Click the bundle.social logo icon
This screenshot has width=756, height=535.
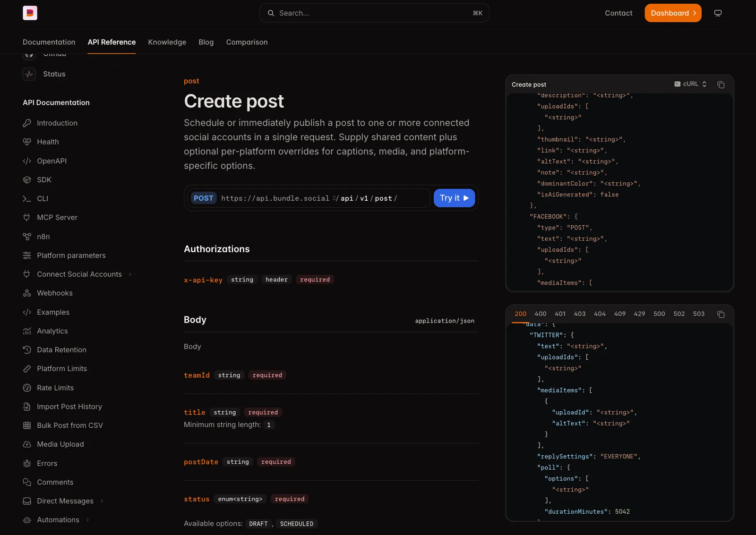pos(30,13)
